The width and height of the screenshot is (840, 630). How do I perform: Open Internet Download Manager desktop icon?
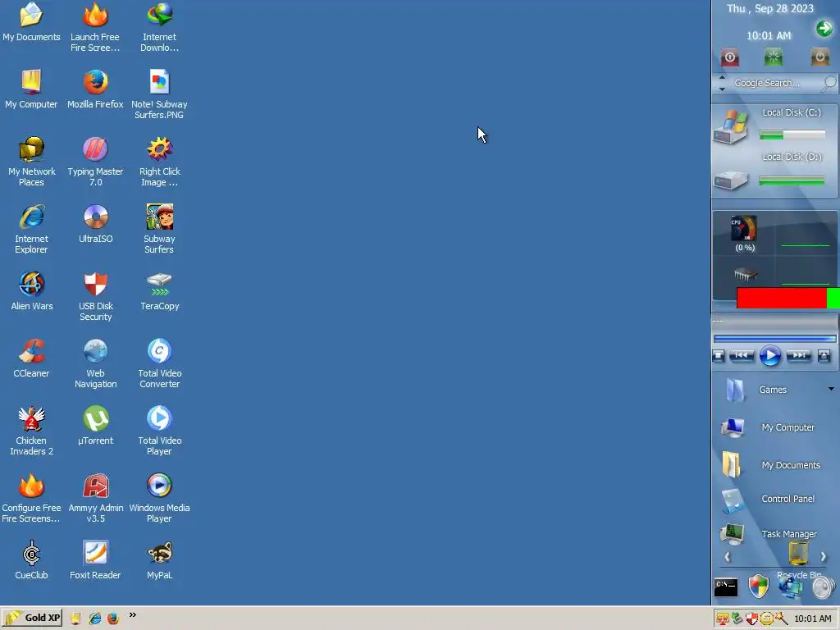pos(159,27)
